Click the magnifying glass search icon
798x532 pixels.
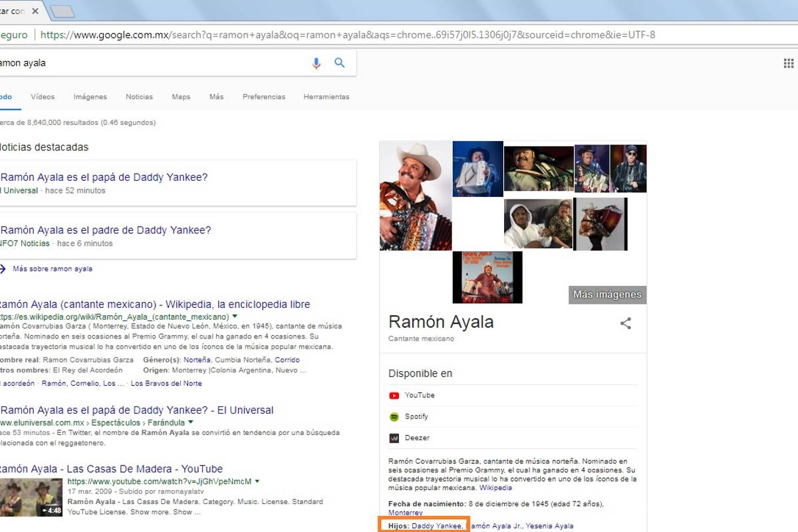point(339,63)
